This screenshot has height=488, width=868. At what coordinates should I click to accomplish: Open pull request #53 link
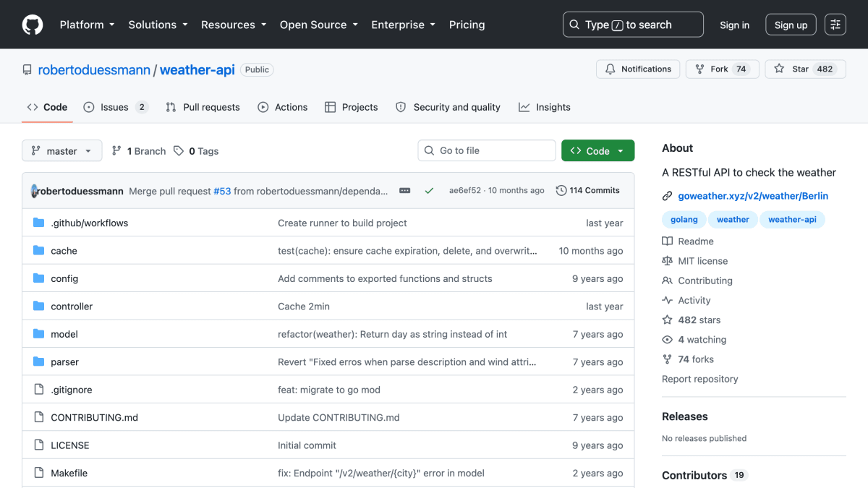pyautogui.click(x=222, y=191)
